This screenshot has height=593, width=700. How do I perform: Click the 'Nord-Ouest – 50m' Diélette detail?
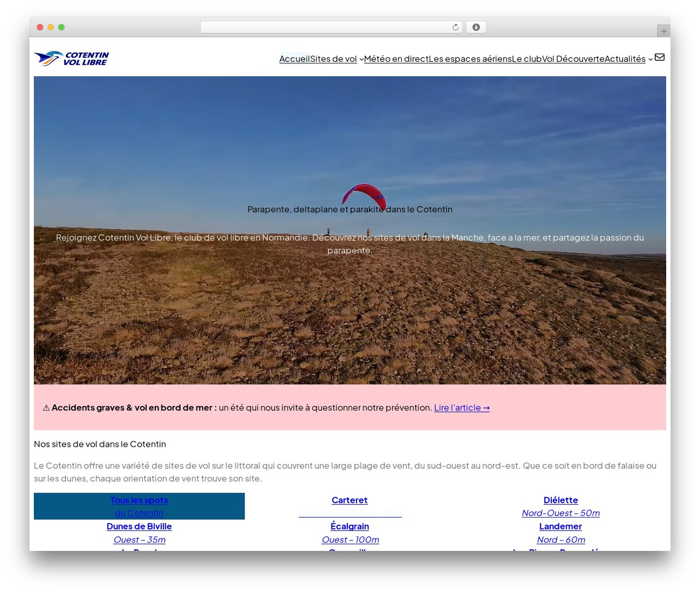pos(561,513)
